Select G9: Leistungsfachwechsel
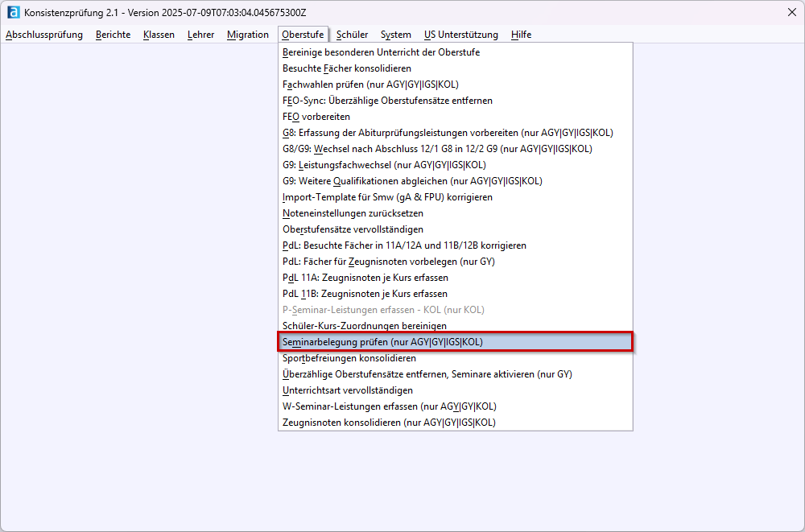This screenshot has width=805, height=532. [456, 165]
